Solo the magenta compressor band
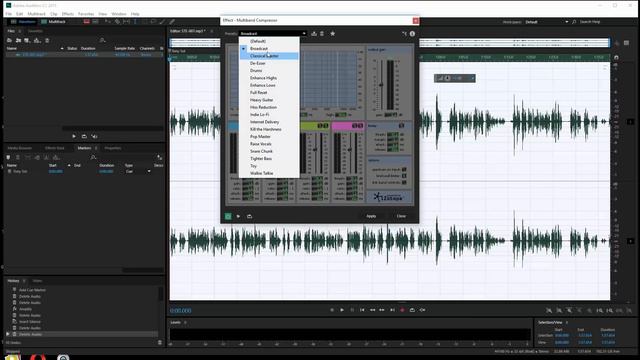The width and height of the screenshot is (640, 360). click(355, 126)
